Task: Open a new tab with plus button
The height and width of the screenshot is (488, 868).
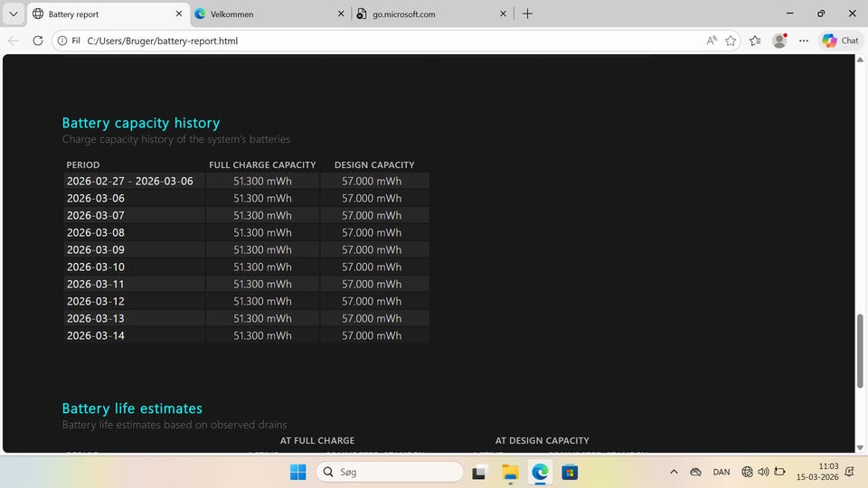Action: pyautogui.click(x=527, y=14)
